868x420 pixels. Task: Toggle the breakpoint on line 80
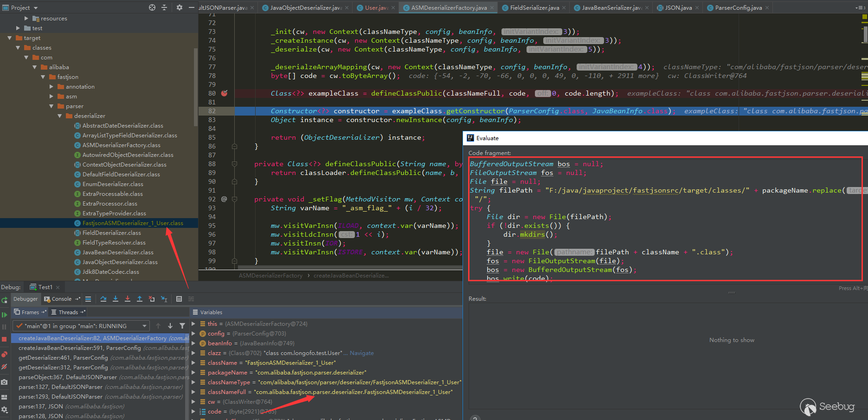point(225,93)
